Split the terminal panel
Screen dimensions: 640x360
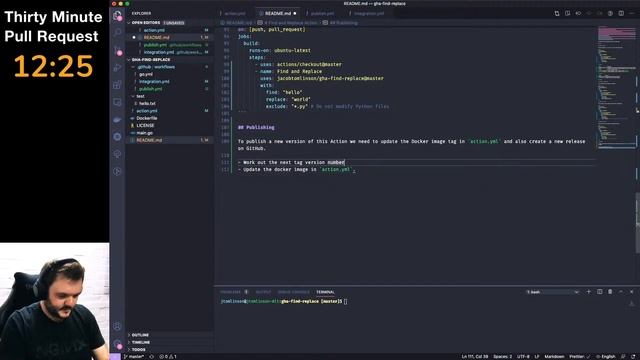pyautogui.click(x=599, y=292)
